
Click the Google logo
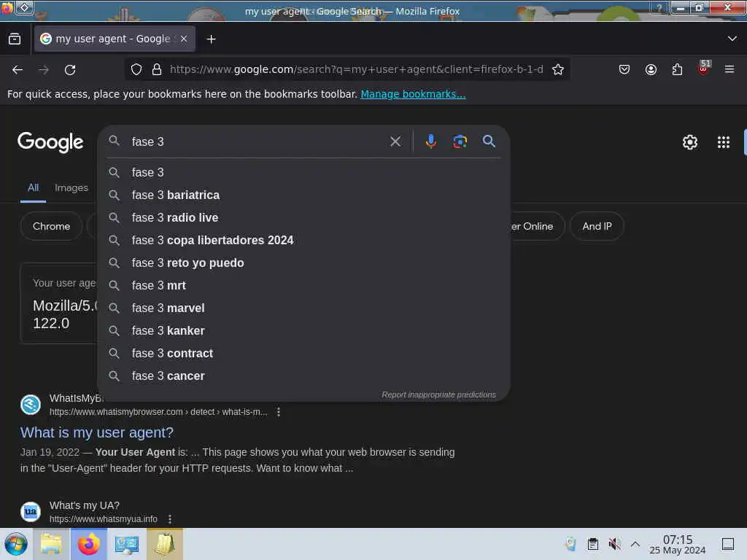click(50, 142)
